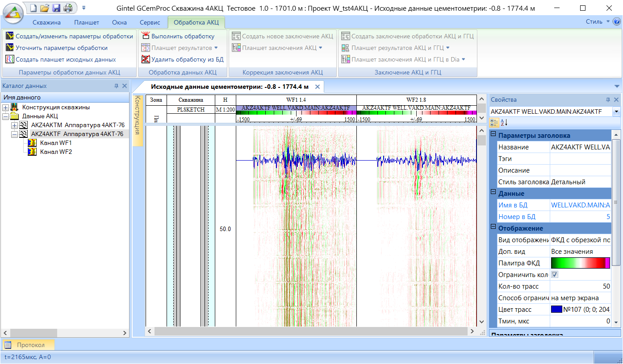
Task: Click Создать планшет исходных данных
Action: [65, 59]
